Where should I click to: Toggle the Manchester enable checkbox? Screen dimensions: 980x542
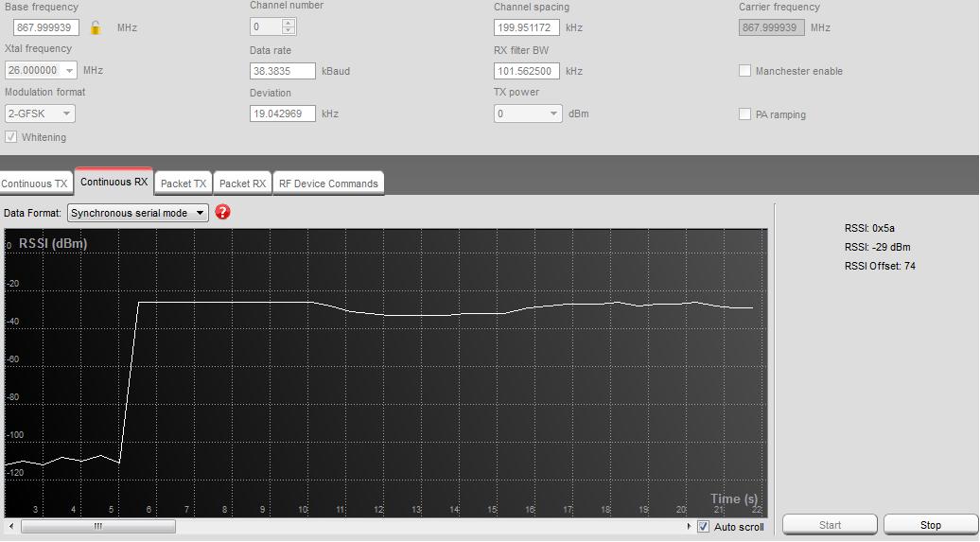tap(744, 71)
